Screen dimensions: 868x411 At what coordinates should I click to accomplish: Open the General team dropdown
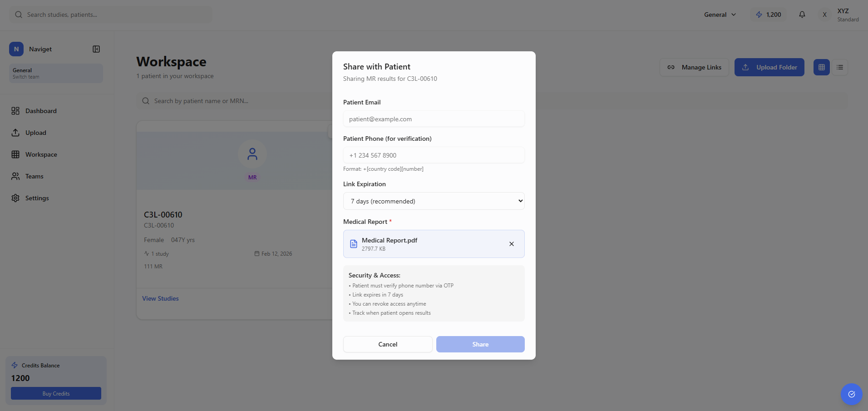(x=720, y=14)
